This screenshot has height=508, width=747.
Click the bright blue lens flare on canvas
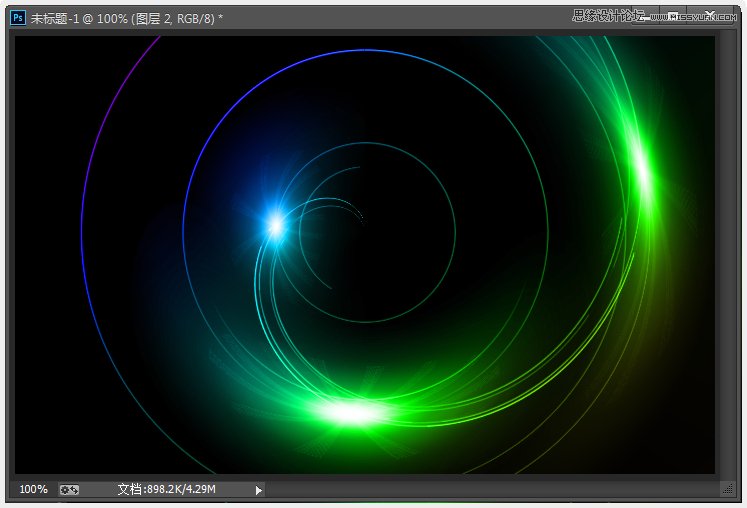(274, 224)
